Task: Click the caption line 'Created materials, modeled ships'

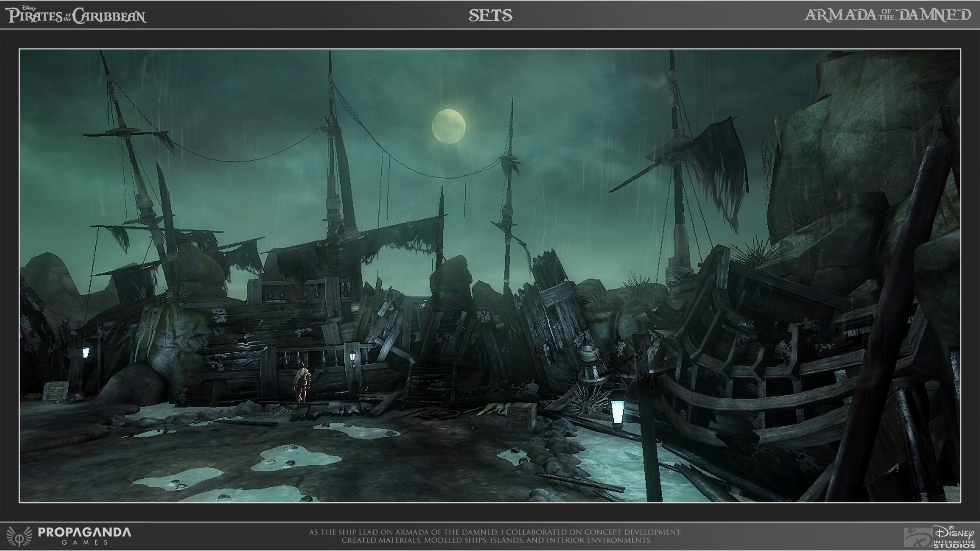Action: click(496, 541)
